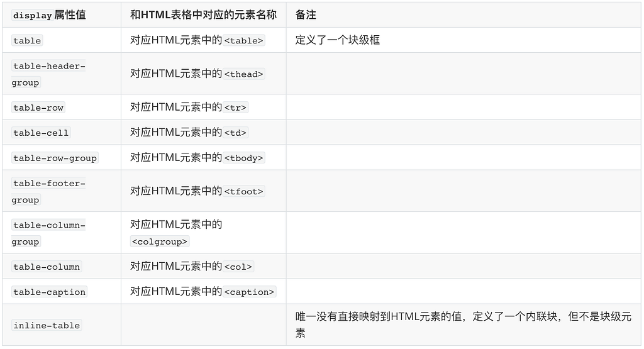Click the table-row code label
644x349 pixels.
[38, 108]
